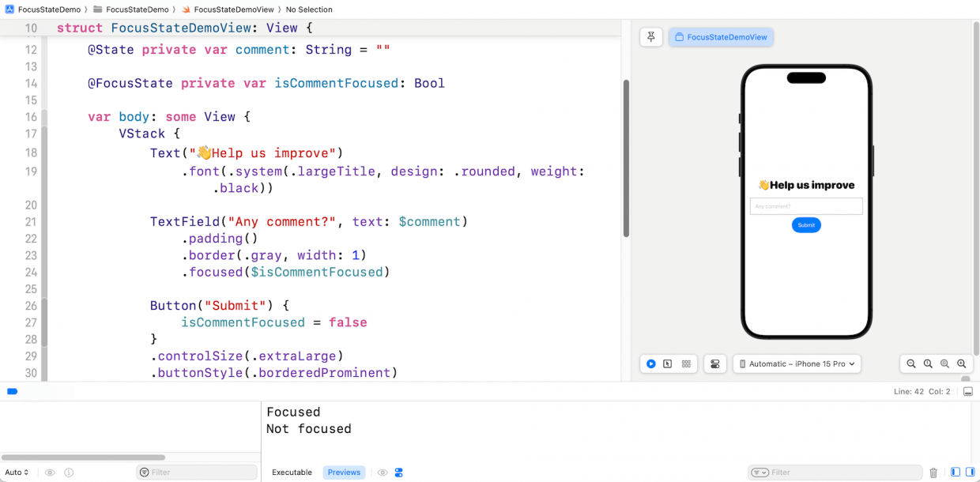Zoom in on the preview canvas

[962, 363]
